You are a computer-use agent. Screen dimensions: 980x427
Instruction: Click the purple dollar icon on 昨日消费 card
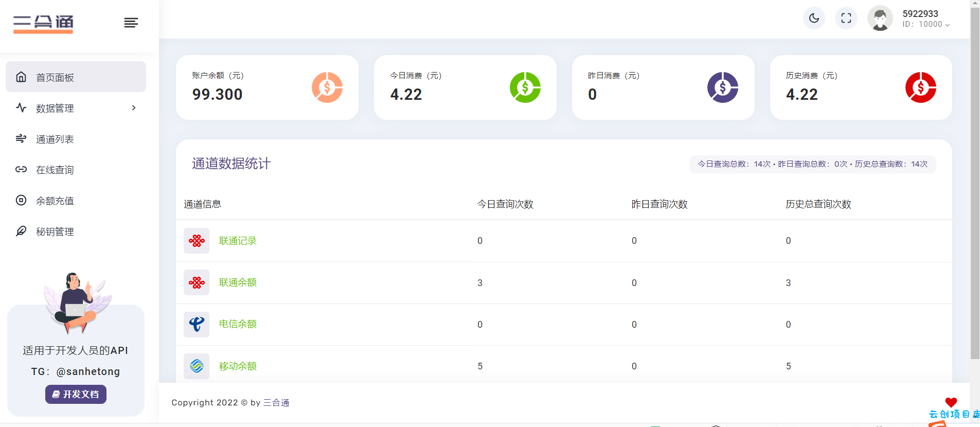(723, 87)
